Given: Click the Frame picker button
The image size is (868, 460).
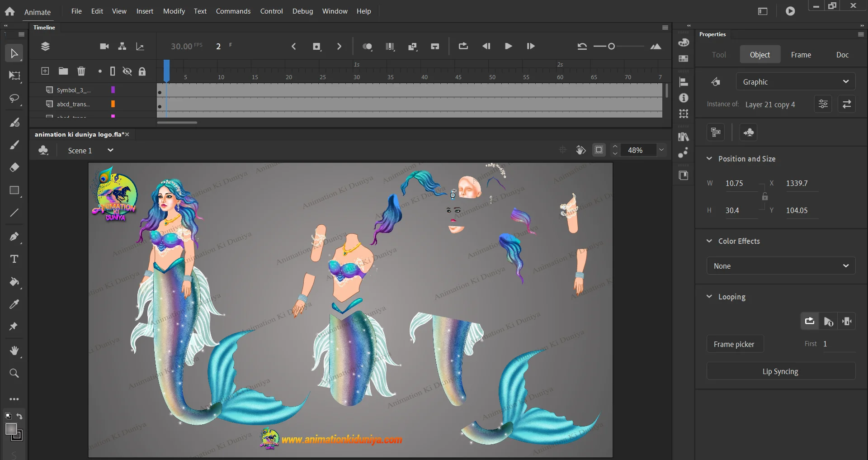Looking at the screenshot, I should [735, 344].
